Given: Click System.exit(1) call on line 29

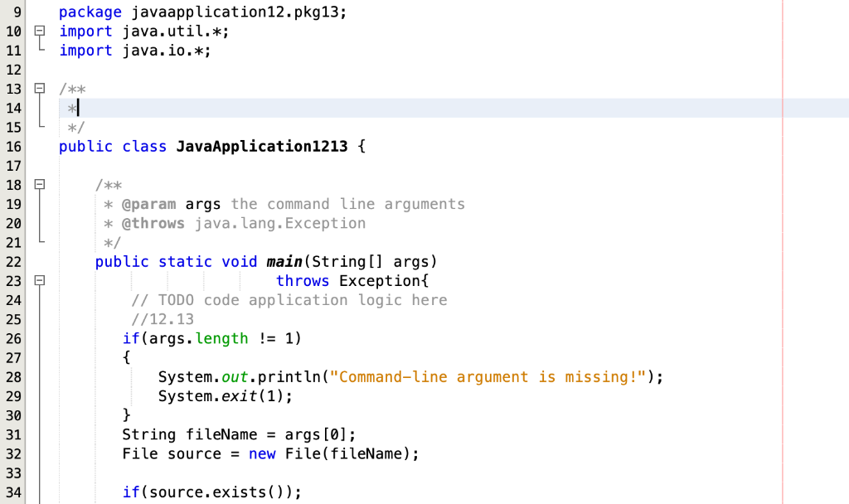Looking at the screenshot, I should click(221, 396).
